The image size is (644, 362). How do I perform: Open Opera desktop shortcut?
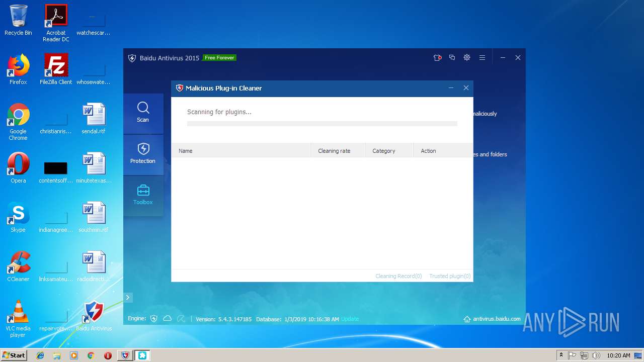click(x=18, y=168)
